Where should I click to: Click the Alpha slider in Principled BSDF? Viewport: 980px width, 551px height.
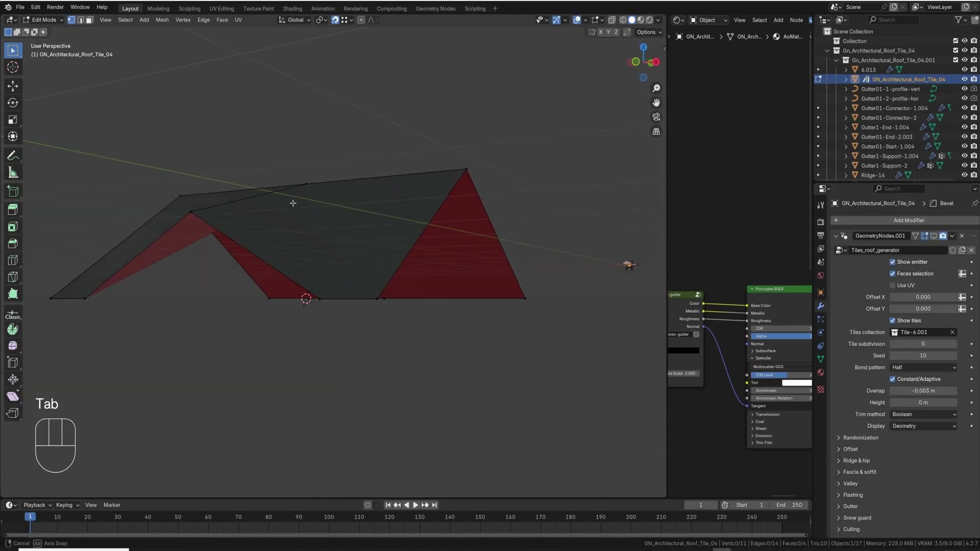781,336
